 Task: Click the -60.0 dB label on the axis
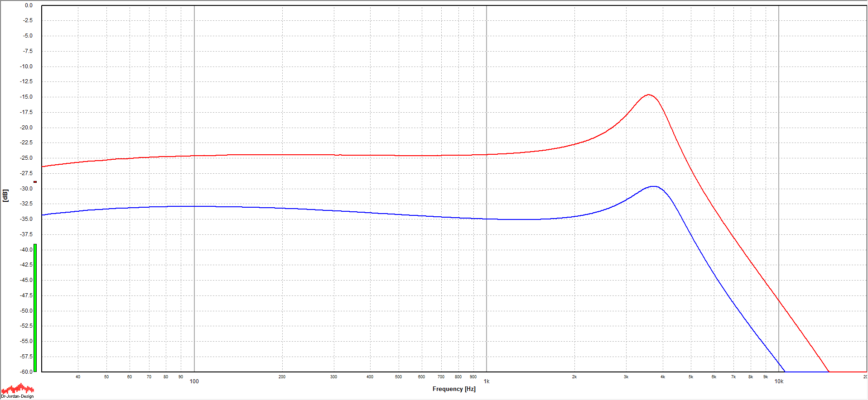tap(27, 372)
